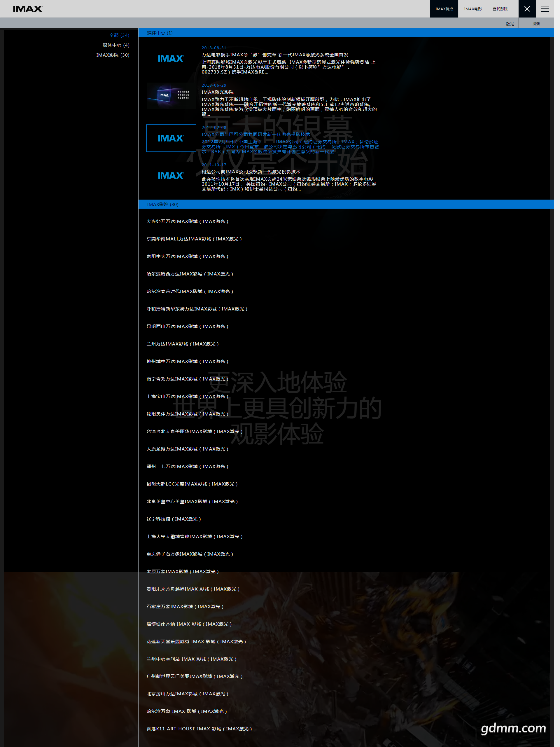Screen dimensions: 560x747
Task: Open 太原龙湖万达IMAX影城 listing
Action: 187,449
